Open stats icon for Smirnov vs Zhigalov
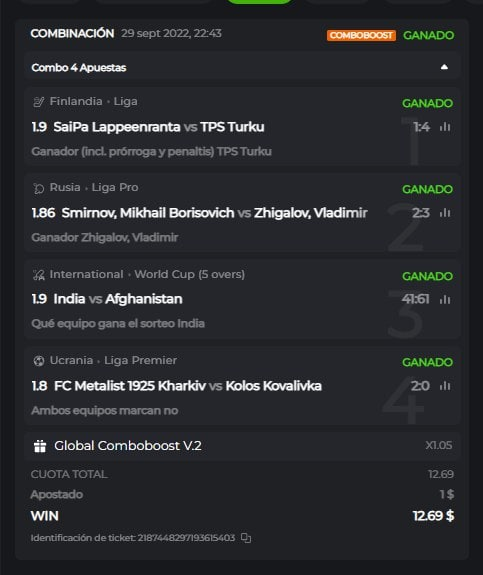This screenshot has width=483, height=575. (445, 213)
